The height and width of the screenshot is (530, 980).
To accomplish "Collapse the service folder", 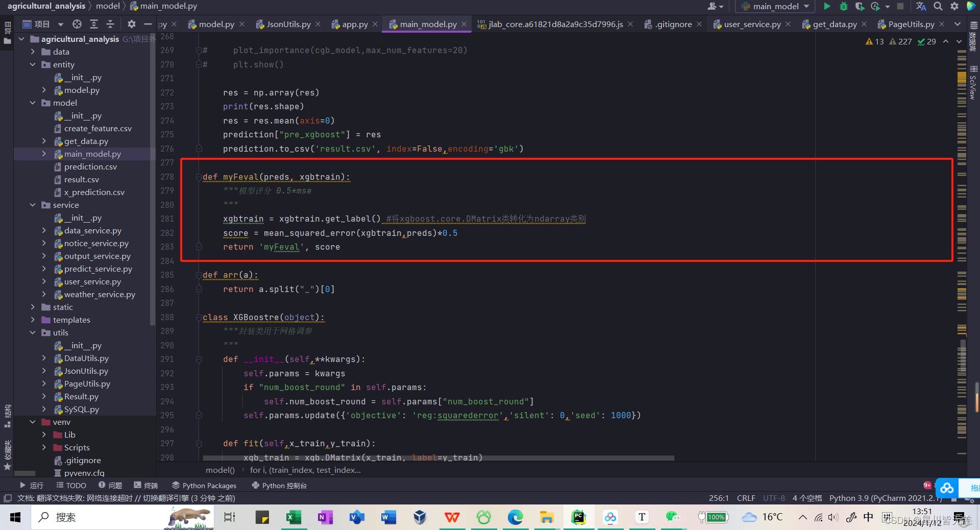I will click(33, 205).
